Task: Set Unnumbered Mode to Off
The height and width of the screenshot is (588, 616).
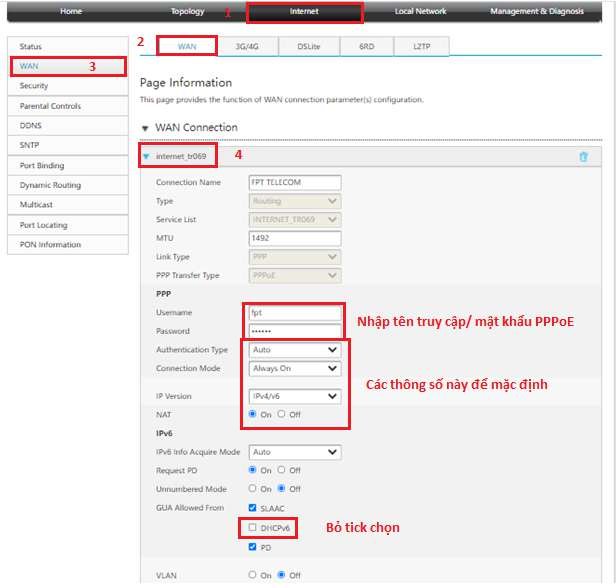Action: coord(281,488)
